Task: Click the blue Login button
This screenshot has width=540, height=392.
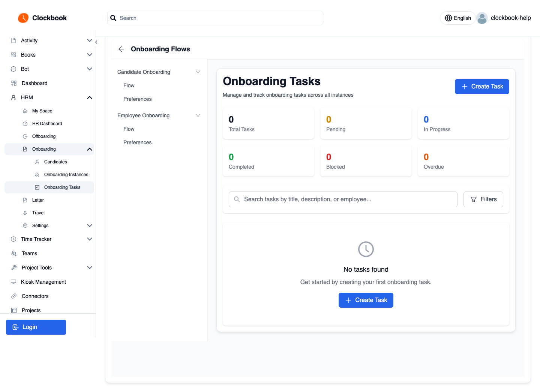Action: pyautogui.click(x=36, y=327)
